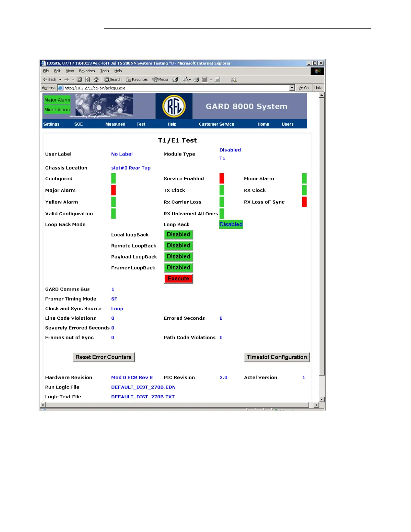
Task: Click the Links toolbar label
Action: coord(318,88)
